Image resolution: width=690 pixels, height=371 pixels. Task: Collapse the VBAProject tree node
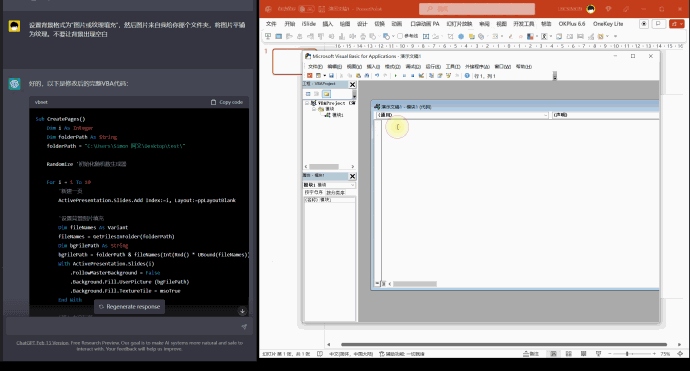pos(307,103)
